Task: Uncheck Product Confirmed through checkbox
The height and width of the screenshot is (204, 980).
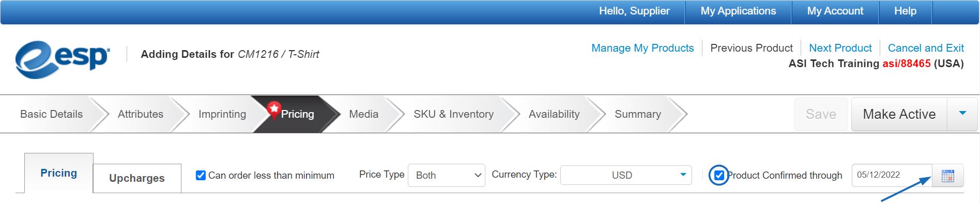Action: pyautogui.click(x=718, y=176)
